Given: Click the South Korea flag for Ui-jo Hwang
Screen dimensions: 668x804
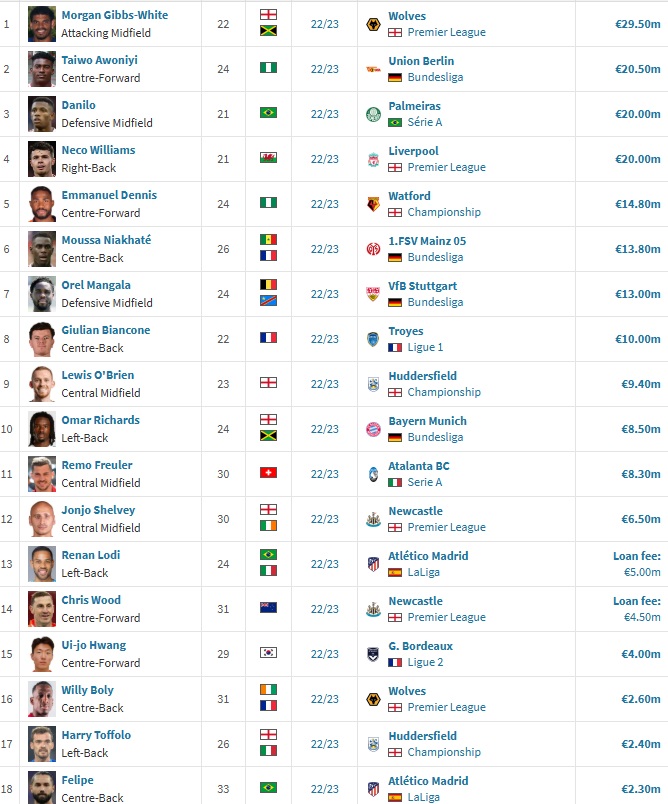Looking at the screenshot, I should click(268, 652).
